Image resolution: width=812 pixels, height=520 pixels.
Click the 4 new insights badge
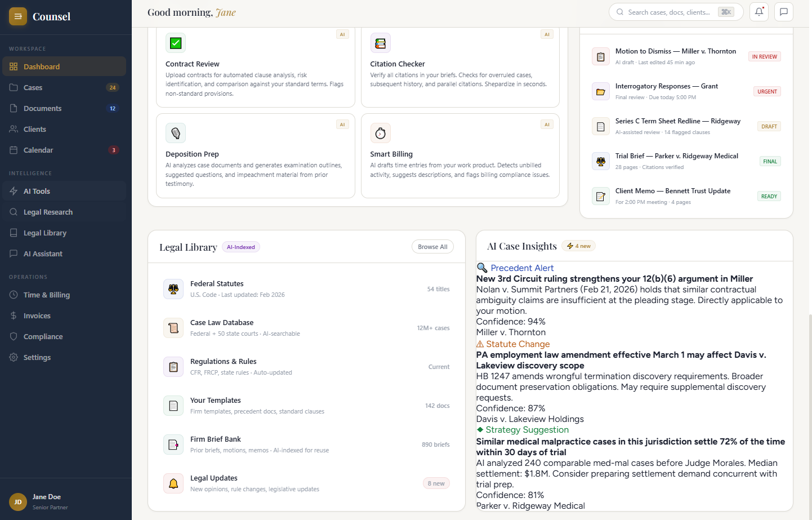click(x=579, y=246)
